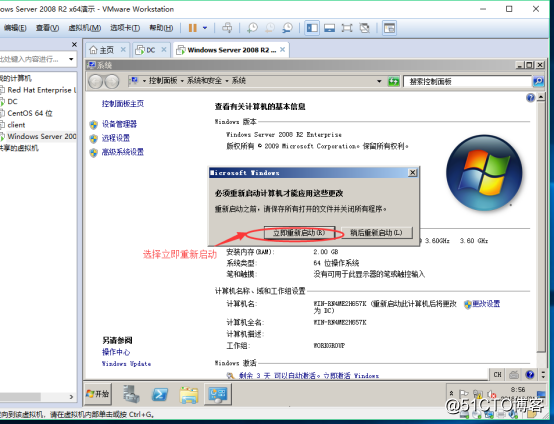Open 设备管理器 link
The width and height of the screenshot is (554, 424).
click(x=119, y=124)
